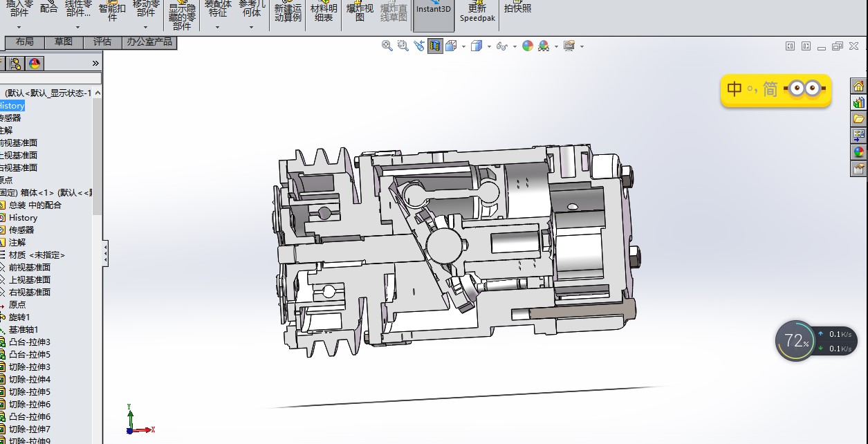Open Insert Components (插入零部件) dropdown arrow
Image resolution: width=868 pixels, height=444 pixels.
(19, 28)
